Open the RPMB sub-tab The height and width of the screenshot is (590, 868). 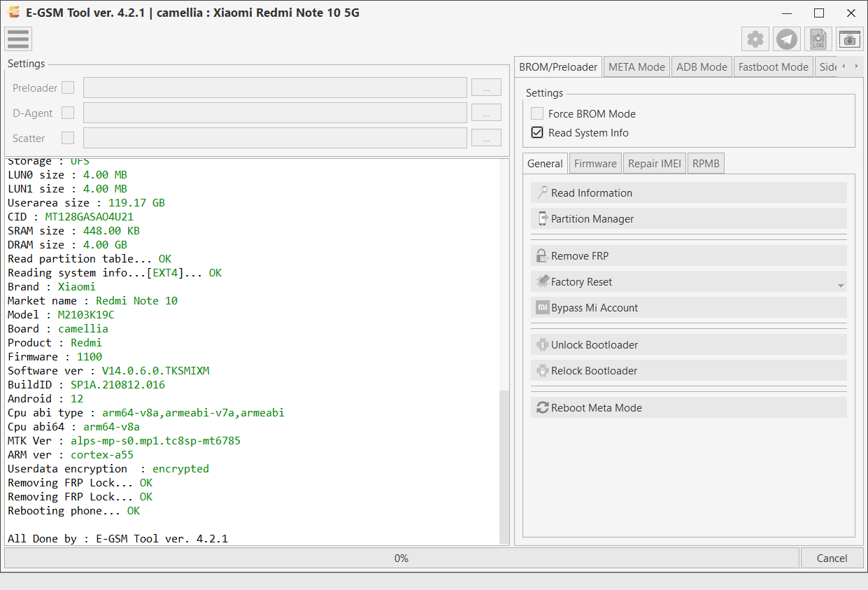click(706, 164)
